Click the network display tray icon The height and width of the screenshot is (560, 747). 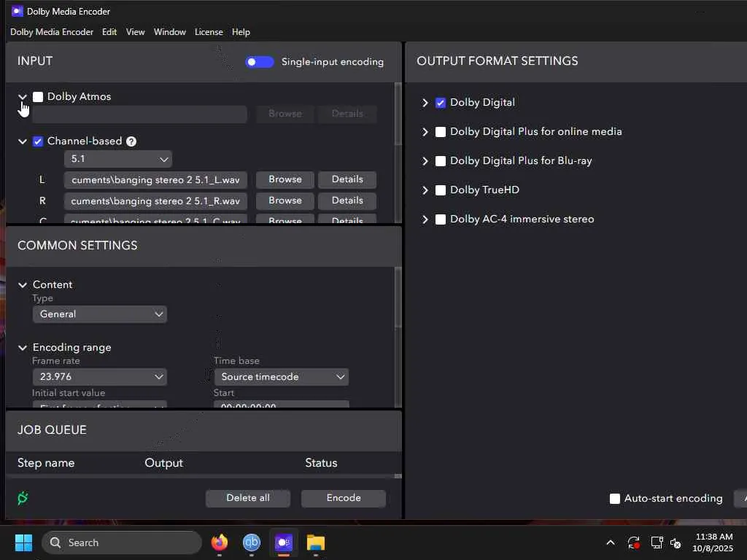657,542
